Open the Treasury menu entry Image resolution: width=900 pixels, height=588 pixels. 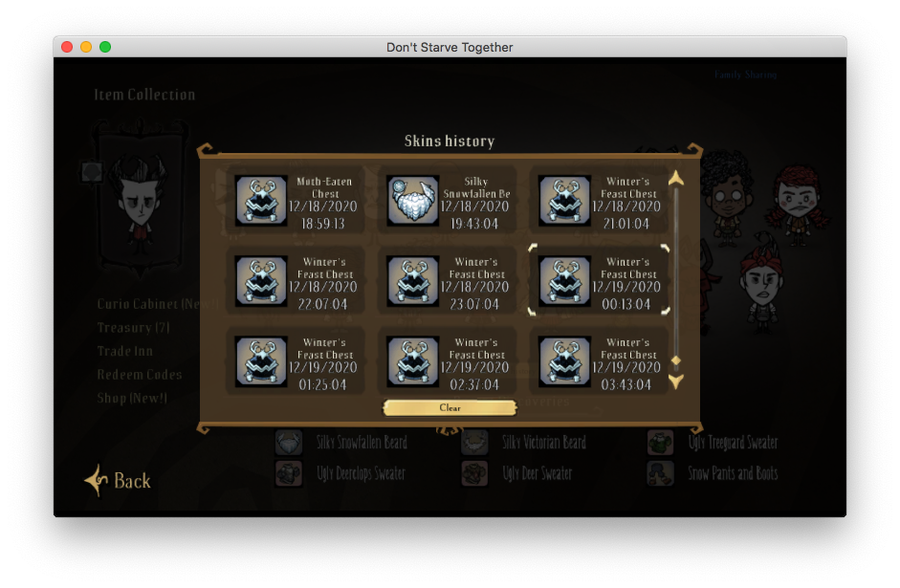tap(133, 328)
